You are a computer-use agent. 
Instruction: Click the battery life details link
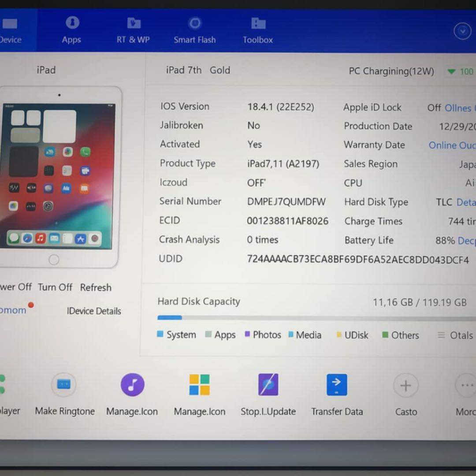coord(467,241)
